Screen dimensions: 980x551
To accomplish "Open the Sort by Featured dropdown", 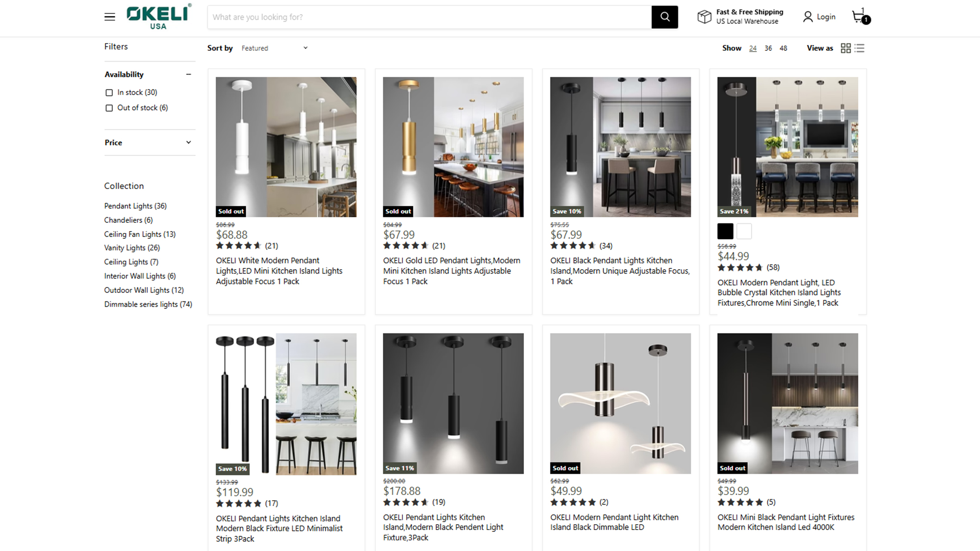I will pos(275,48).
